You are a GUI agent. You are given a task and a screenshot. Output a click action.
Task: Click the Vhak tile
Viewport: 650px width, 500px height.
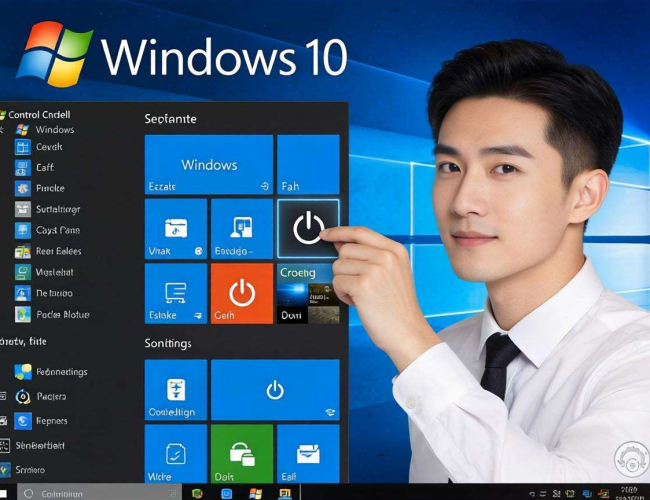coord(176,229)
